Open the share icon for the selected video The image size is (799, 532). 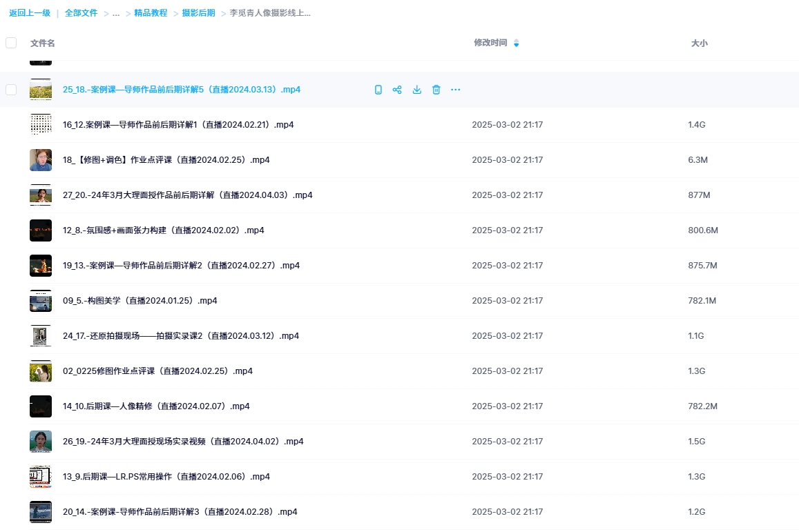(x=397, y=89)
